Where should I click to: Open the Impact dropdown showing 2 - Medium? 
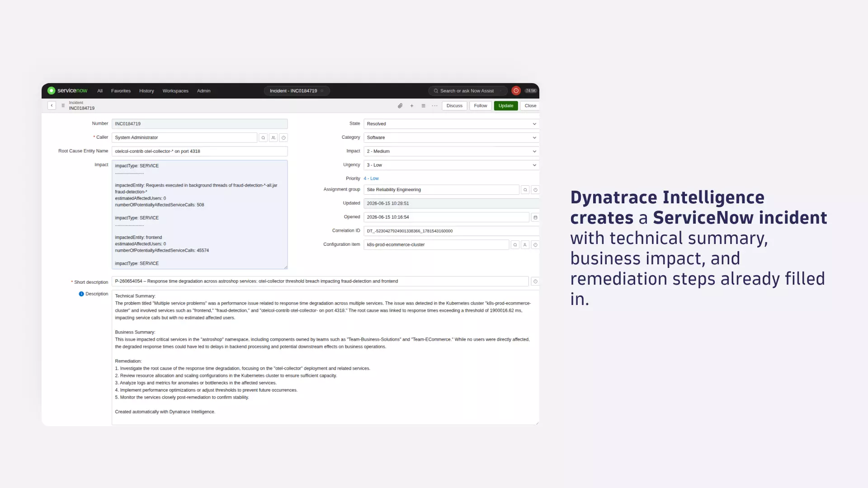pyautogui.click(x=451, y=151)
